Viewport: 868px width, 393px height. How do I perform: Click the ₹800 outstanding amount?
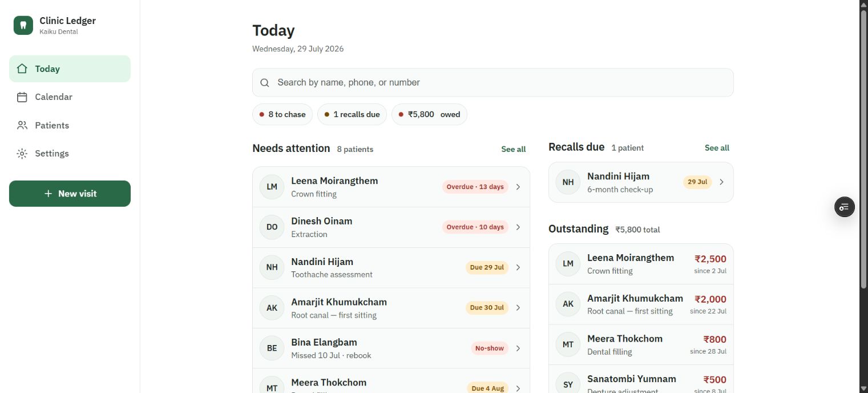tap(715, 339)
